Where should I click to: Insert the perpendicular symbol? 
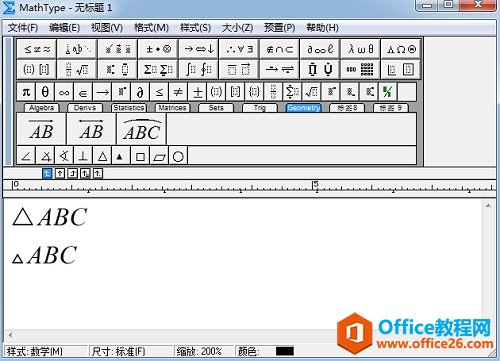[x=83, y=156]
